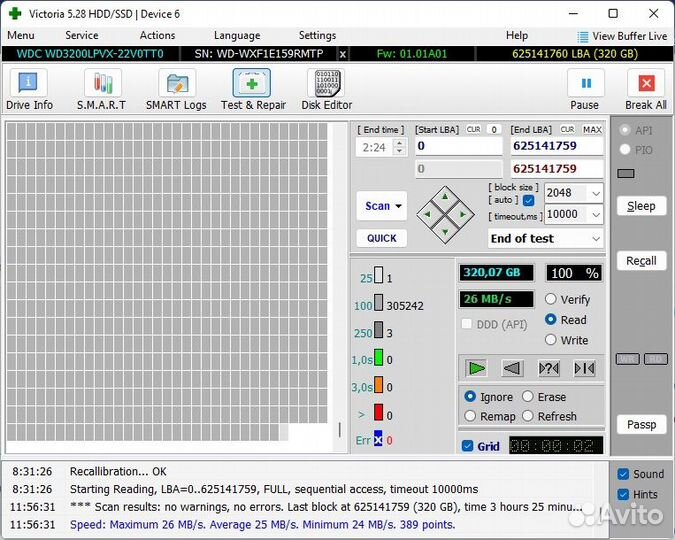Click the QUICK scan button

point(381,238)
